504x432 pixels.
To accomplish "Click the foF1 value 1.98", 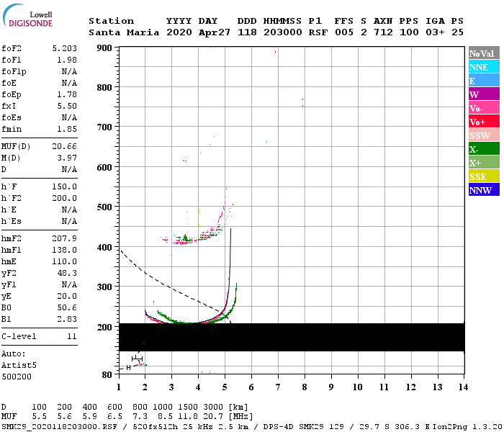I will click(67, 60).
